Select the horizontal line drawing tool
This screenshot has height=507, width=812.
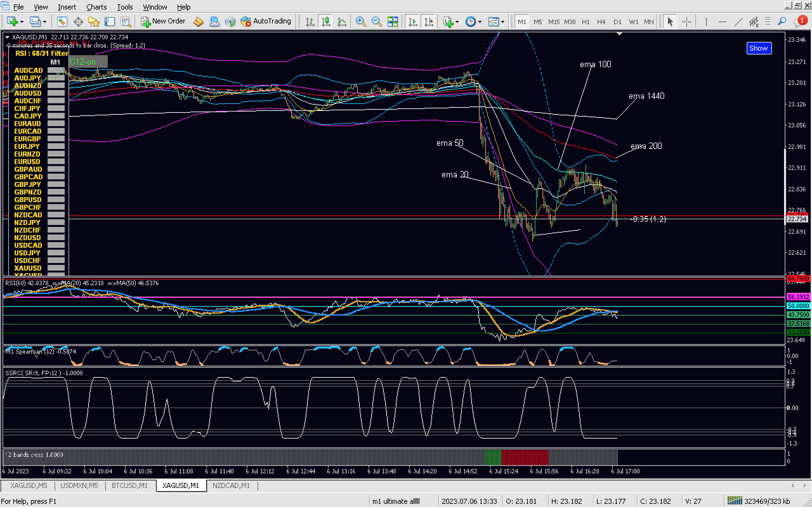(x=722, y=22)
